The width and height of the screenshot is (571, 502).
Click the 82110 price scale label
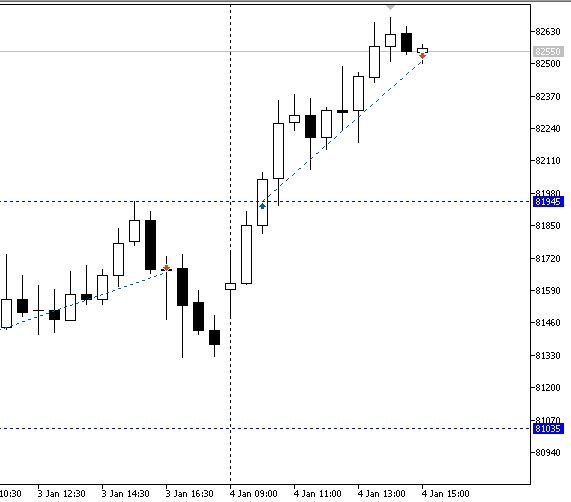(x=548, y=161)
